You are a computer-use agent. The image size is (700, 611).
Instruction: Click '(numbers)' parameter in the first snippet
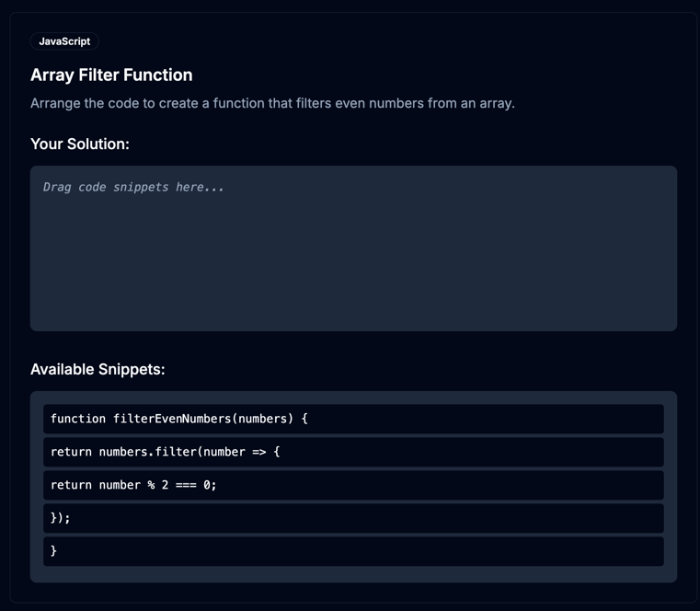pyautogui.click(x=262, y=419)
